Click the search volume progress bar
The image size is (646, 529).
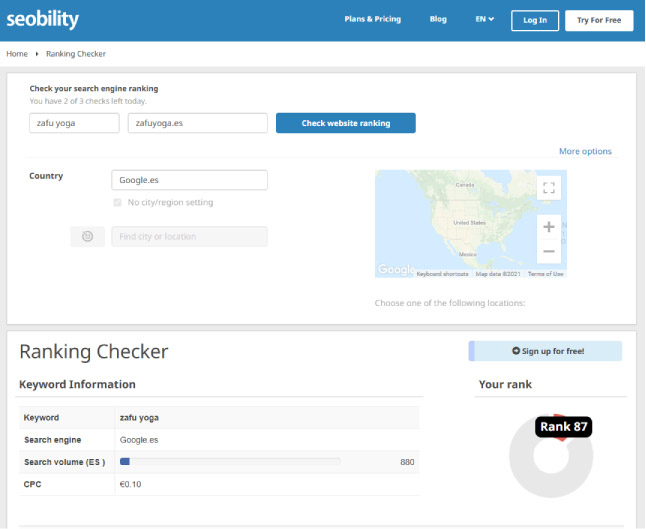pos(230,461)
